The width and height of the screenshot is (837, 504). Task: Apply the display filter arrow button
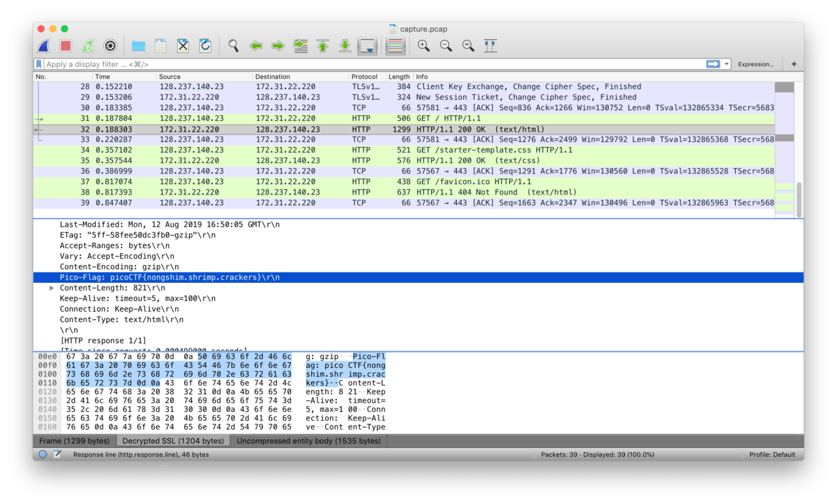pyautogui.click(x=713, y=64)
